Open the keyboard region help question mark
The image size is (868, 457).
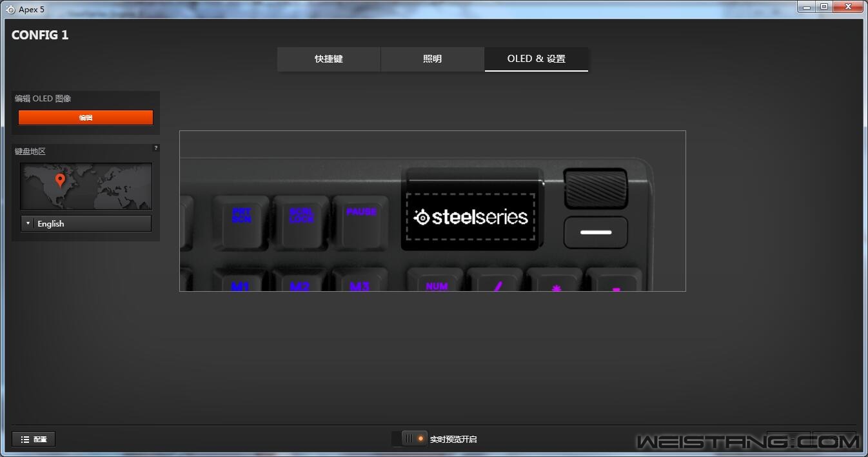(155, 148)
